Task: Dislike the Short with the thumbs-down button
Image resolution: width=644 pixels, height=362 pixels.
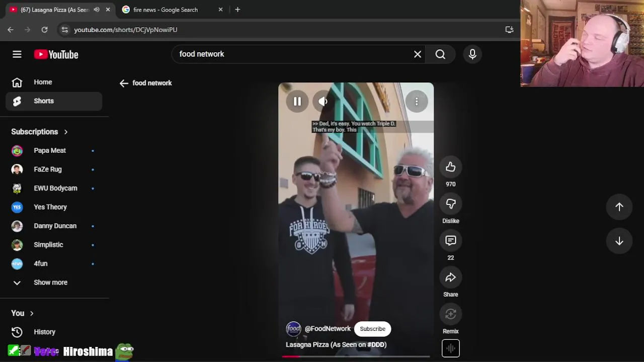Action: 450,204
